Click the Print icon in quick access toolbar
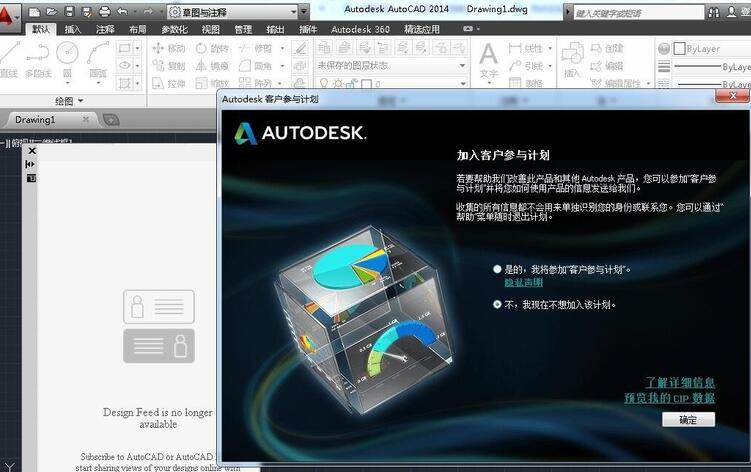The height and width of the screenshot is (472, 751). tap(104, 12)
